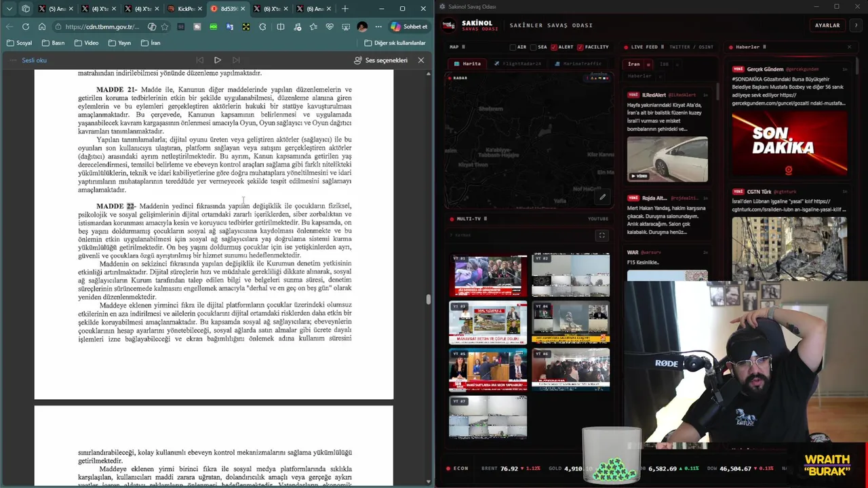Open the YT #1 video thumbnail
Screen dimensions: 868x488
(x=488, y=275)
